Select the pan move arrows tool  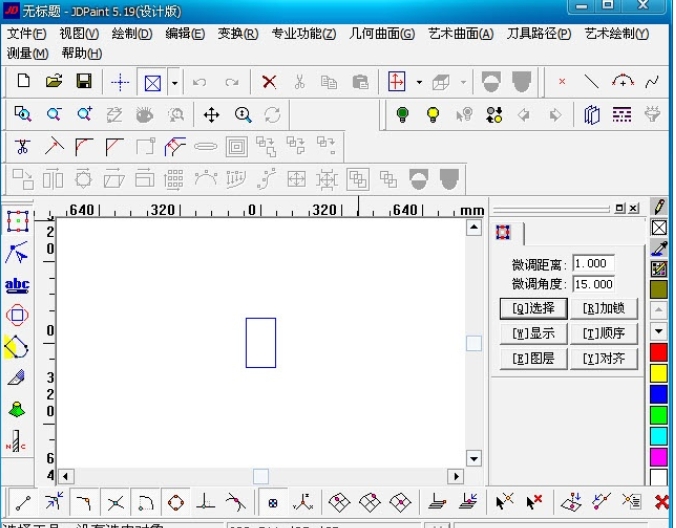[x=211, y=115]
